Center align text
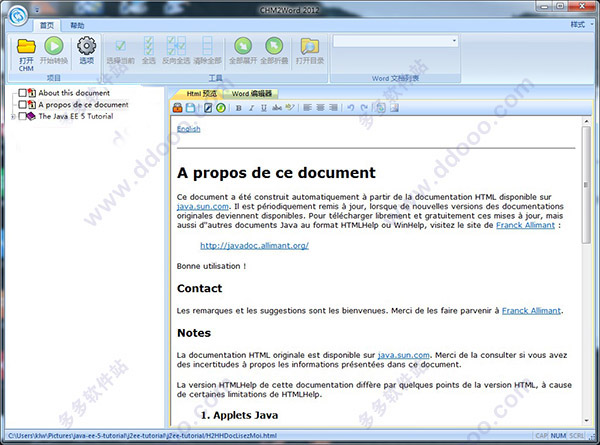 click(320, 108)
